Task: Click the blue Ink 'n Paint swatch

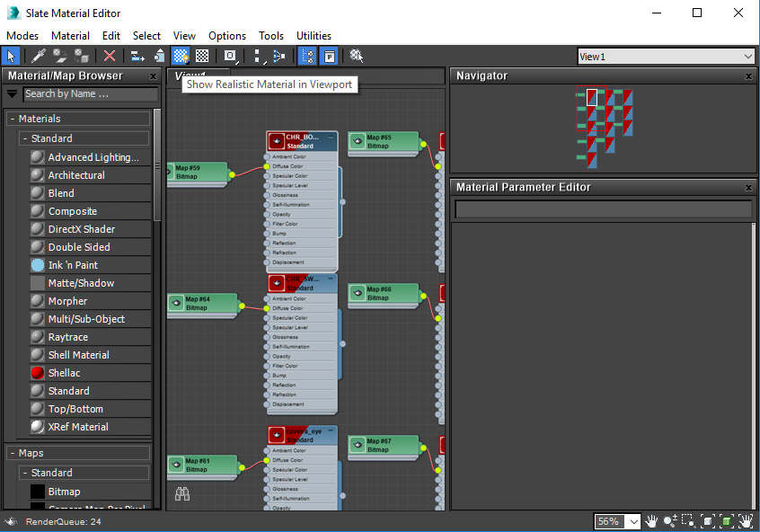Action: [38, 265]
